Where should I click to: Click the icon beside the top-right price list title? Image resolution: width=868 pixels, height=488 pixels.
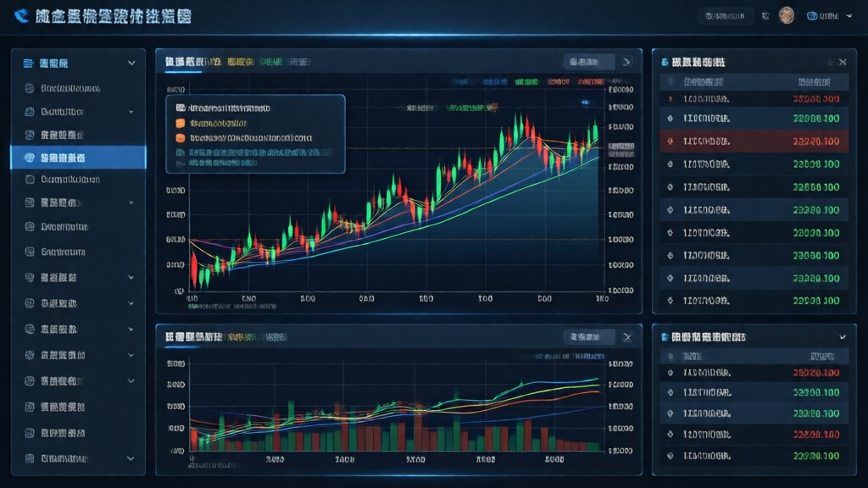pyautogui.click(x=665, y=62)
